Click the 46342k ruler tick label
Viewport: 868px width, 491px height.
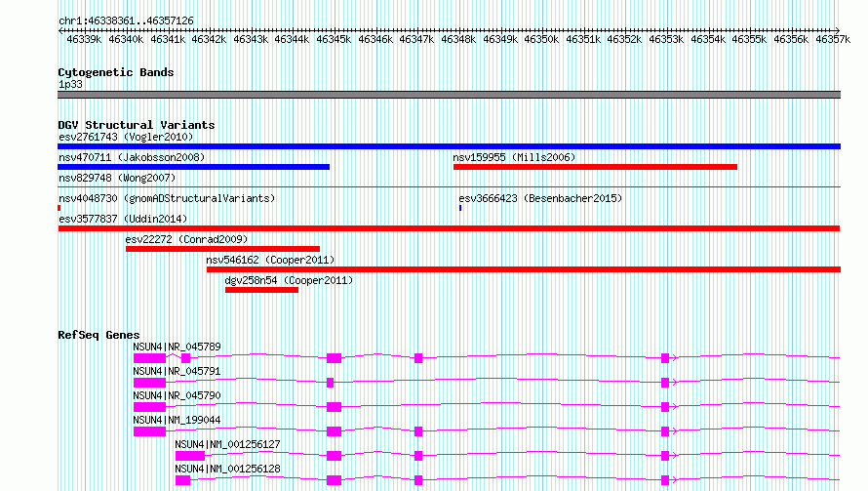(x=209, y=40)
